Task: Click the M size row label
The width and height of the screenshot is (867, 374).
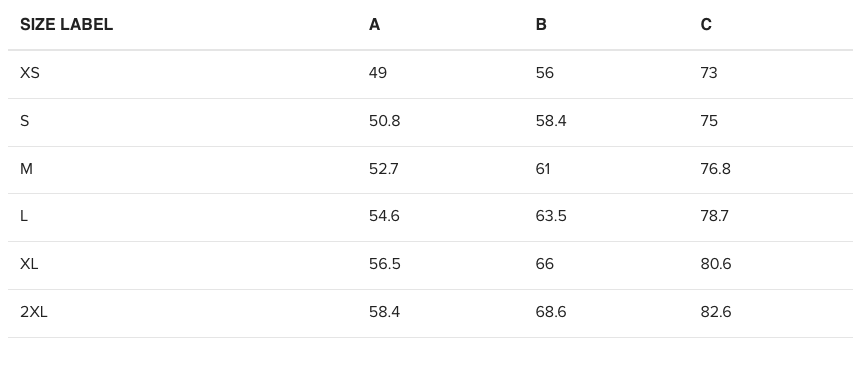Action: click(x=26, y=169)
